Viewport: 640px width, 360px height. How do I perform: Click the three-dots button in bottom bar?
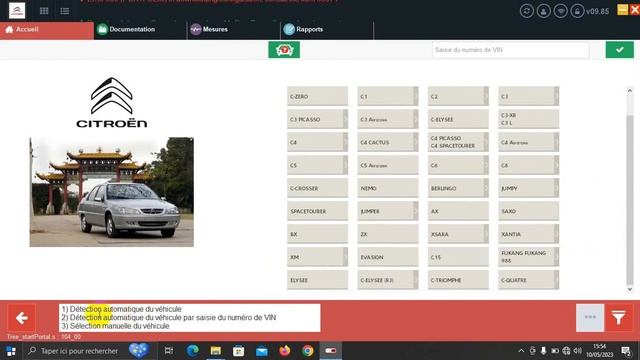(x=590, y=318)
